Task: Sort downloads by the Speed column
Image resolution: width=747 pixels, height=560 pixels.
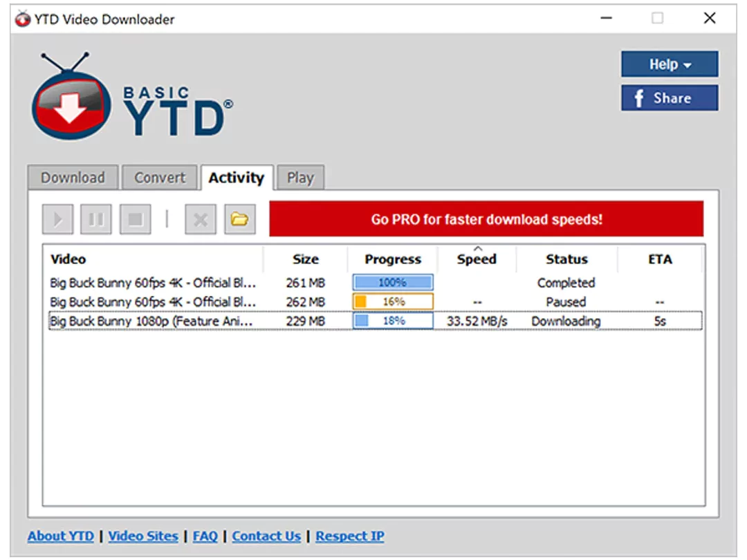Action: tap(476, 259)
